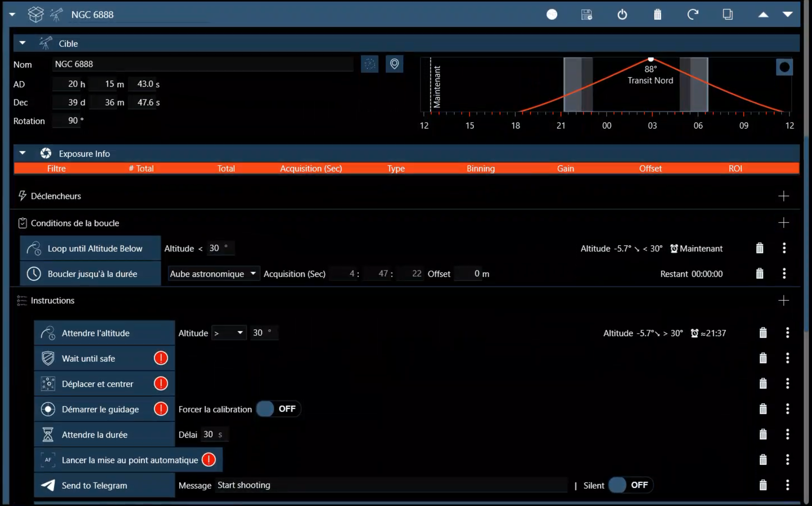Image resolution: width=812 pixels, height=506 pixels.
Task: Add a new trigger in Déclencheurs
Action: point(783,196)
